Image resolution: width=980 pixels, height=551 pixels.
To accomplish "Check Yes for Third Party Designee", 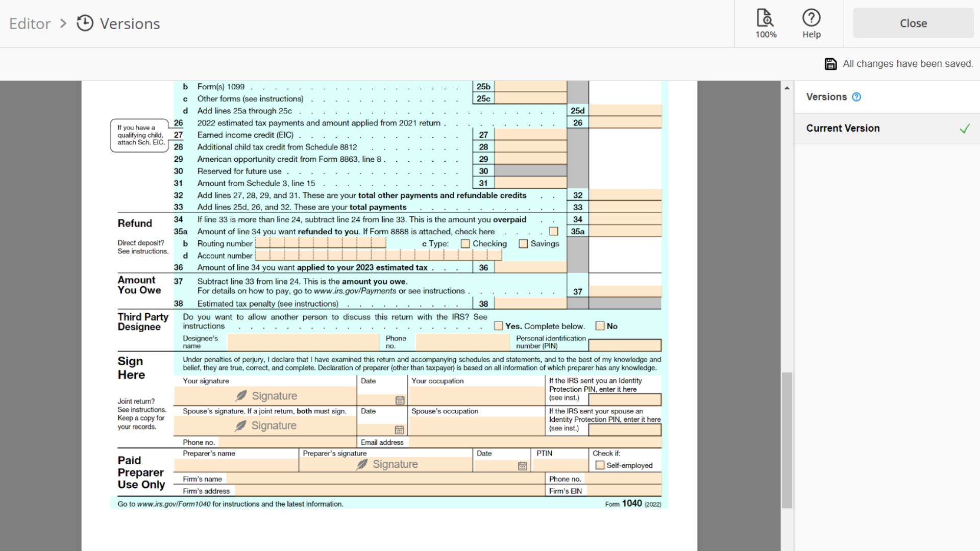I will [x=499, y=326].
